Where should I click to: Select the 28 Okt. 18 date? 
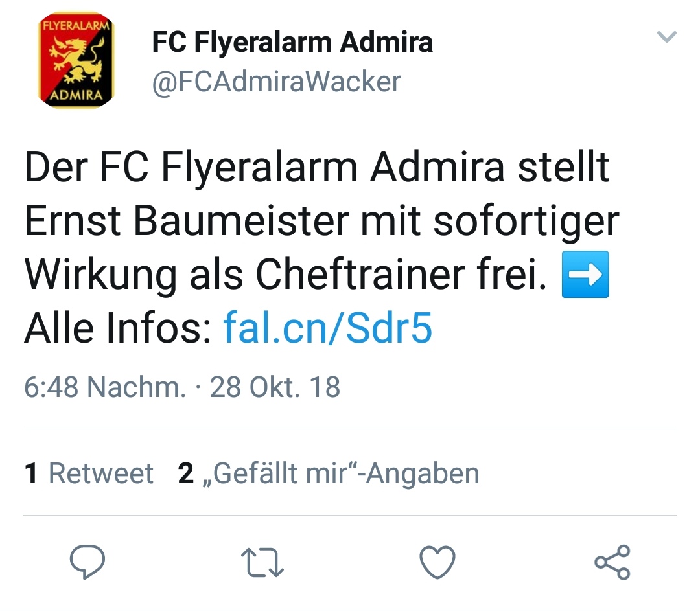275,387
